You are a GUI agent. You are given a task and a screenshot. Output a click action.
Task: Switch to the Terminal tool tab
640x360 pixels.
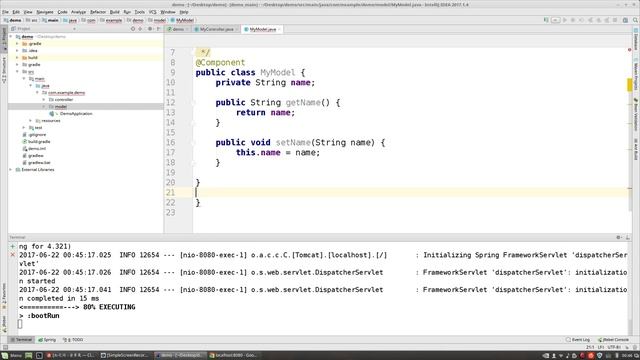[21, 340]
